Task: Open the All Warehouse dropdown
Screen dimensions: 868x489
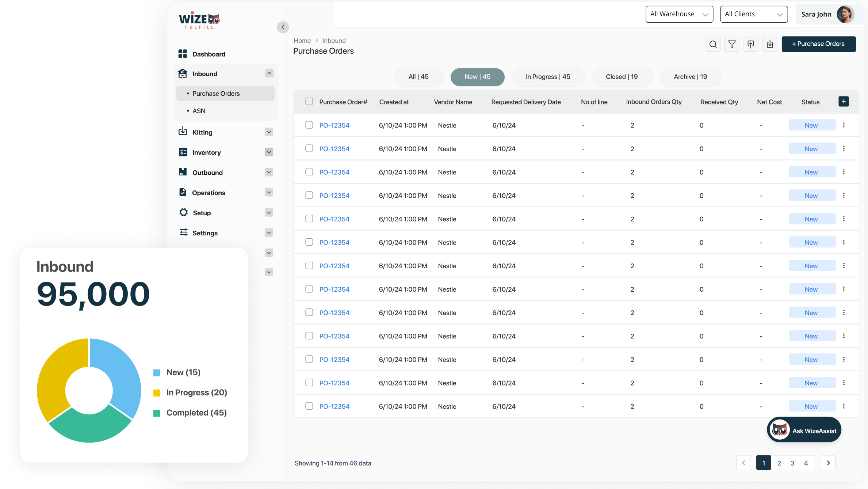Action: point(679,14)
